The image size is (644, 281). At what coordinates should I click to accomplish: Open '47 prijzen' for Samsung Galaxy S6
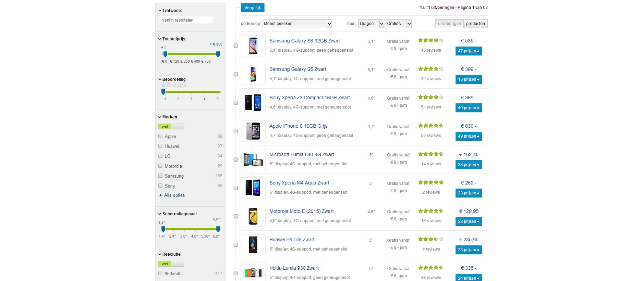[469, 51]
